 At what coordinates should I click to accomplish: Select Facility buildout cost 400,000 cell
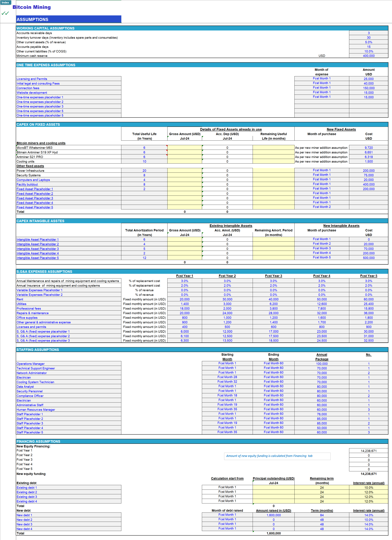tap(368, 184)
